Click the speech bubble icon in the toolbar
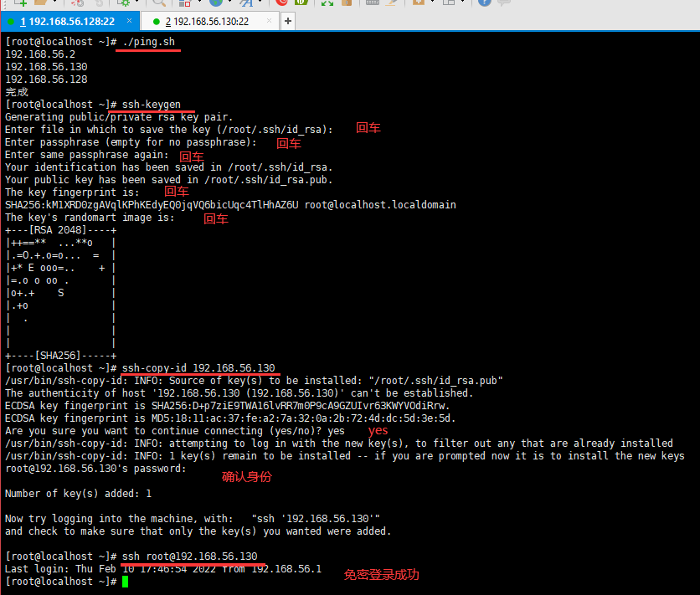700x595 pixels. tap(504, 3)
